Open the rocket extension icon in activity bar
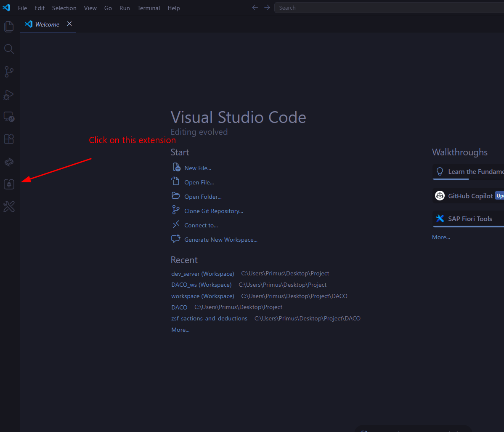 [x=9, y=184]
